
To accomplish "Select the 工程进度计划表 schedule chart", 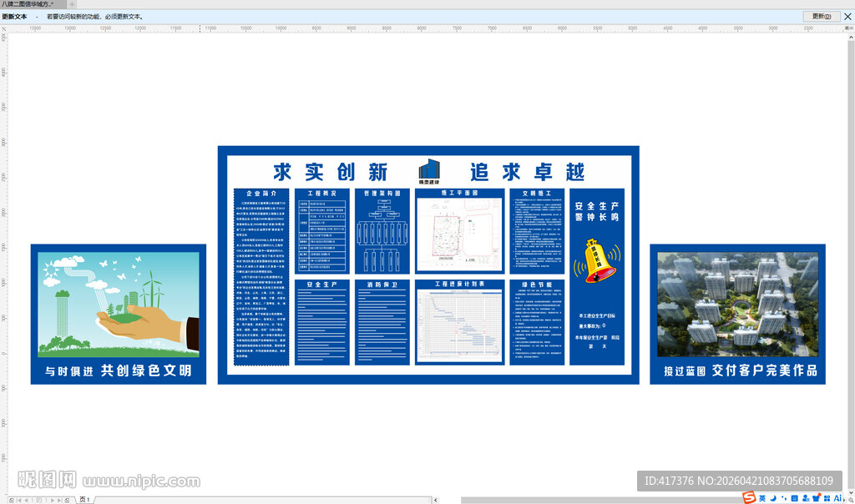I will click(460, 325).
